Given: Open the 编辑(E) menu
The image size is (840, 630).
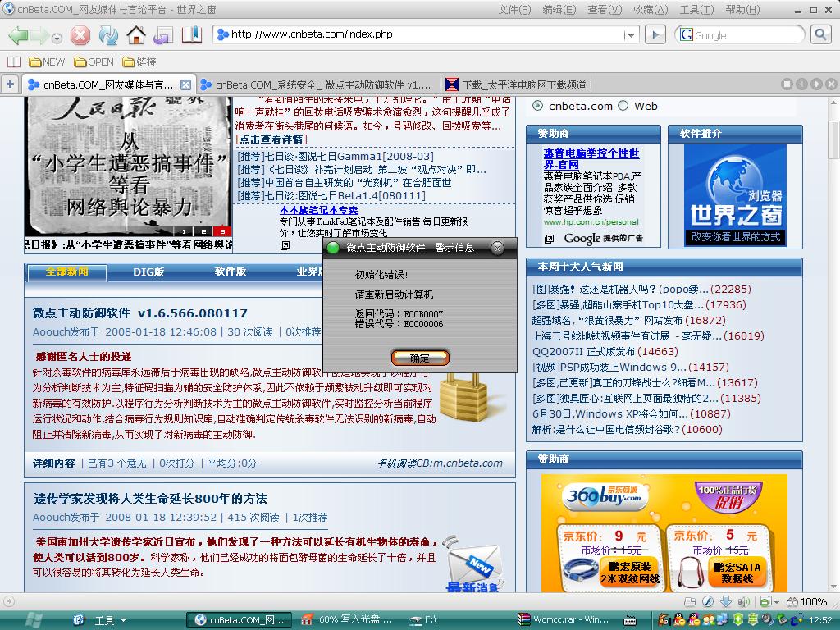Looking at the screenshot, I should click(559, 9).
